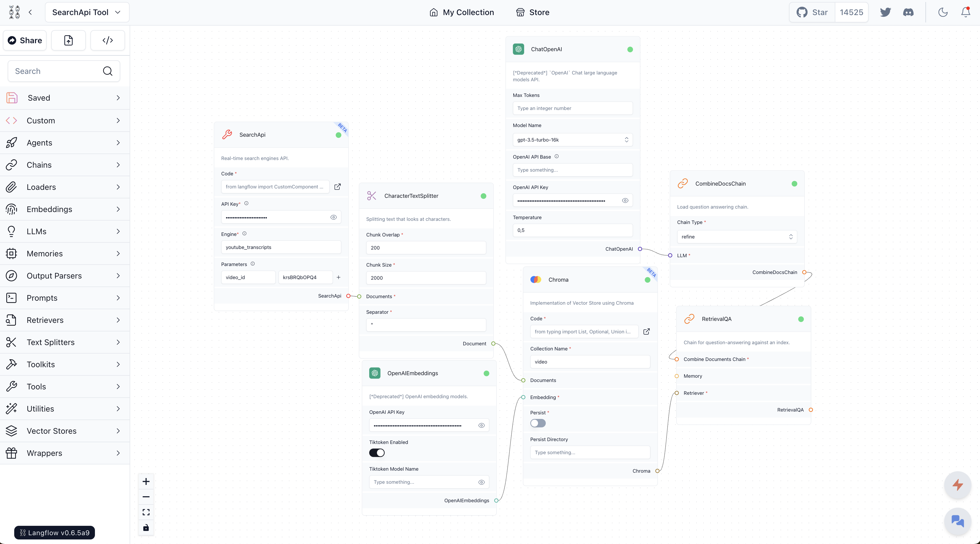
Task: Expand the Wrappers category
Action: (x=65, y=453)
